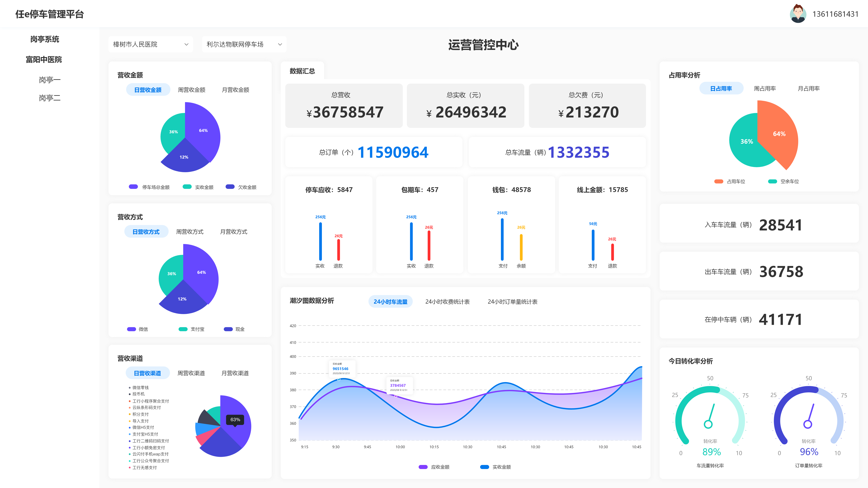
Task: Switch to 周占用率 tab
Action: [765, 89]
